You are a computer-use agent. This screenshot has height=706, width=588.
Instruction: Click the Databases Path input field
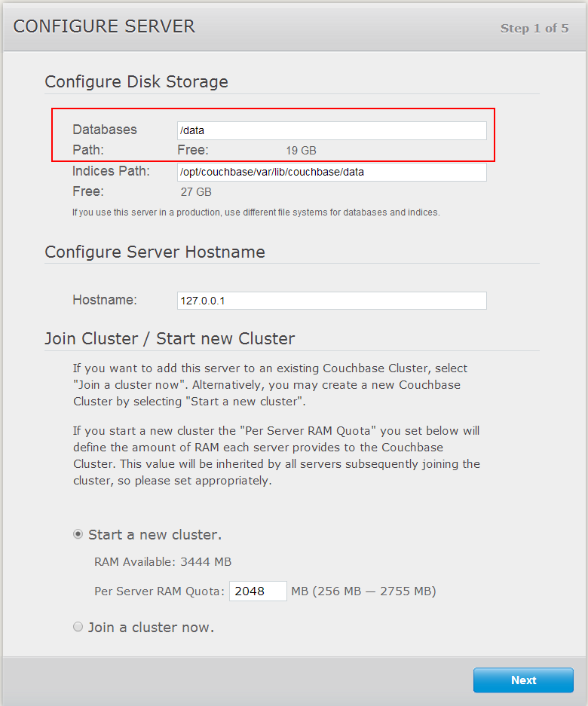[332, 130]
